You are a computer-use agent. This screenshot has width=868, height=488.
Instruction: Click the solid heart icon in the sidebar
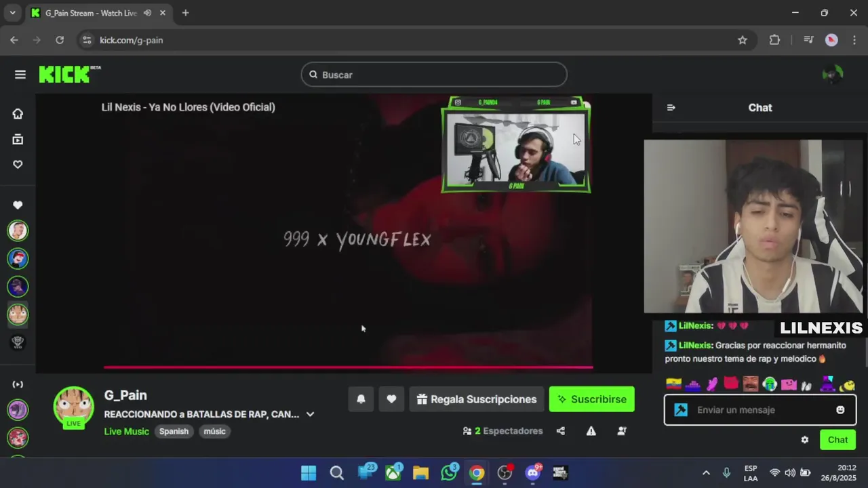(x=18, y=205)
